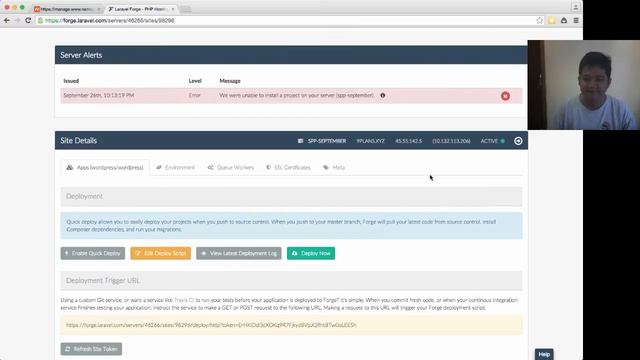Switch to the Environment tab
Image resolution: width=640 pixels, height=360 pixels.
[x=175, y=167]
